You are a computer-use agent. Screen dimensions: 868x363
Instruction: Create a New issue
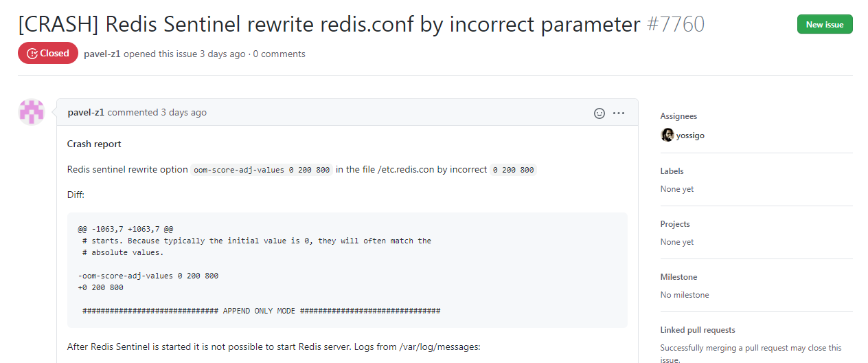click(825, 24)
